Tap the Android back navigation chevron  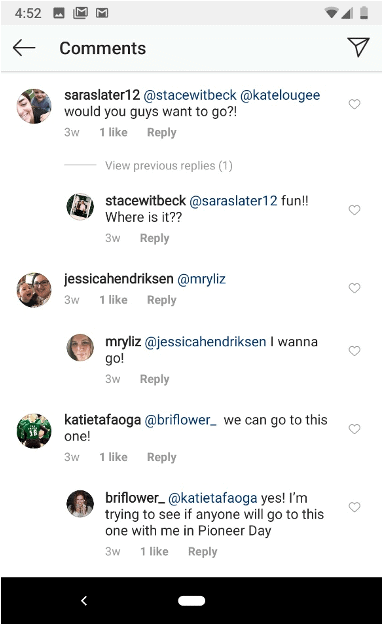pos(84,601)
